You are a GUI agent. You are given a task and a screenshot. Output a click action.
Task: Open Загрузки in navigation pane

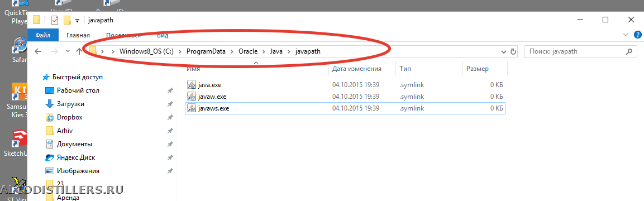point(70,104)
